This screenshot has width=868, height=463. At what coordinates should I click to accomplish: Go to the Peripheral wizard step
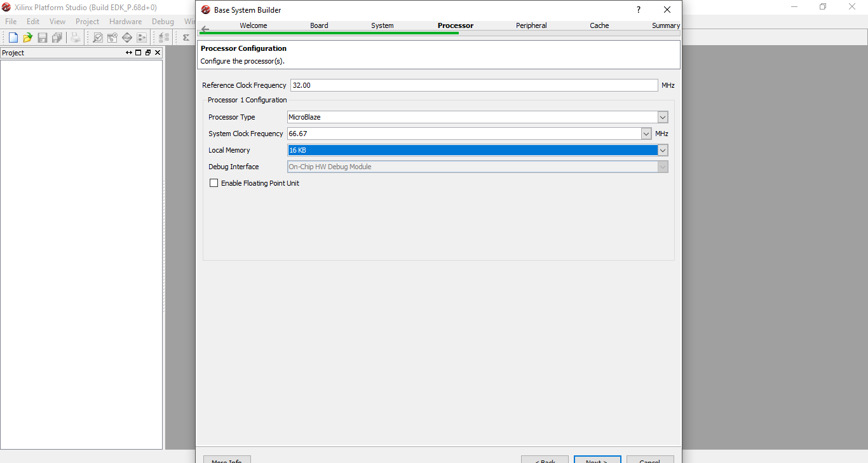531,25
